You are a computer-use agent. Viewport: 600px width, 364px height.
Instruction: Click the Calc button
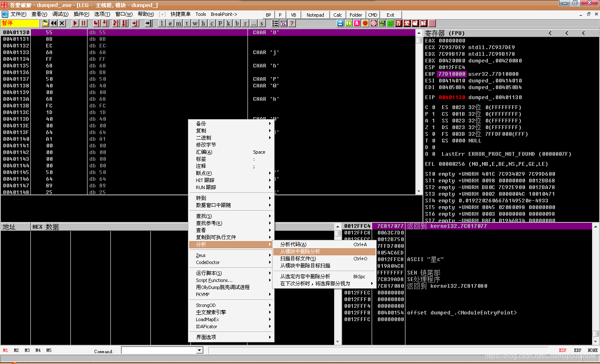pyautogui.click(x=338, y=15)
